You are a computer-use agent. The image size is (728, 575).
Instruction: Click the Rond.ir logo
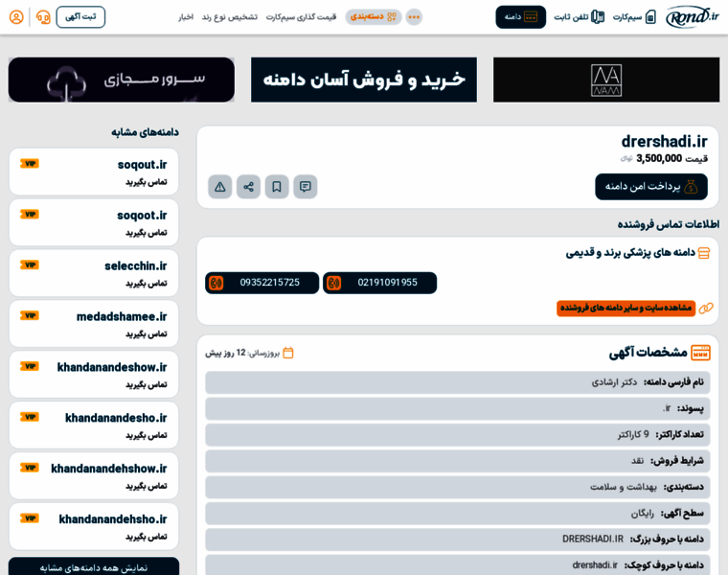click(693, 17)
